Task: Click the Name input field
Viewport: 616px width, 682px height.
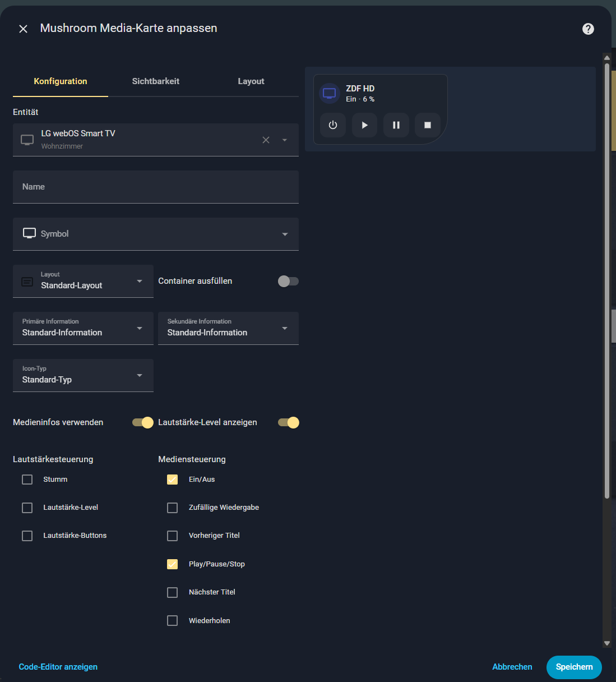Action: (156, 187)
